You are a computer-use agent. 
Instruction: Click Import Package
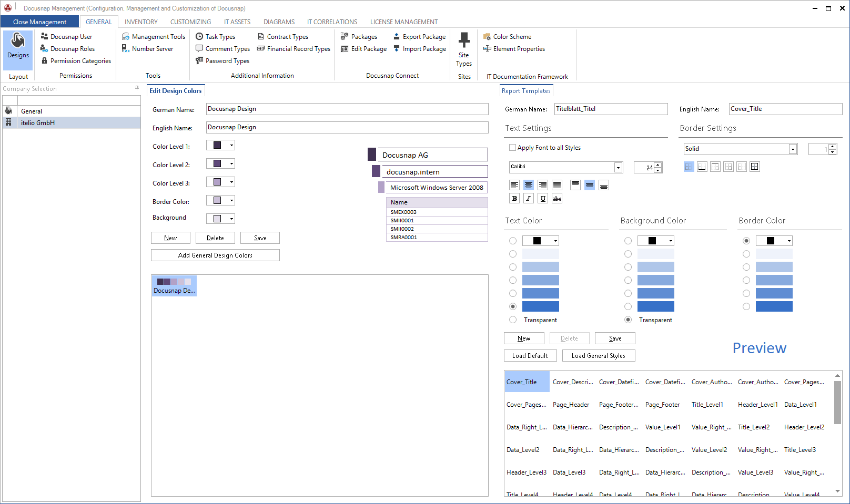(x=420, y=49)
